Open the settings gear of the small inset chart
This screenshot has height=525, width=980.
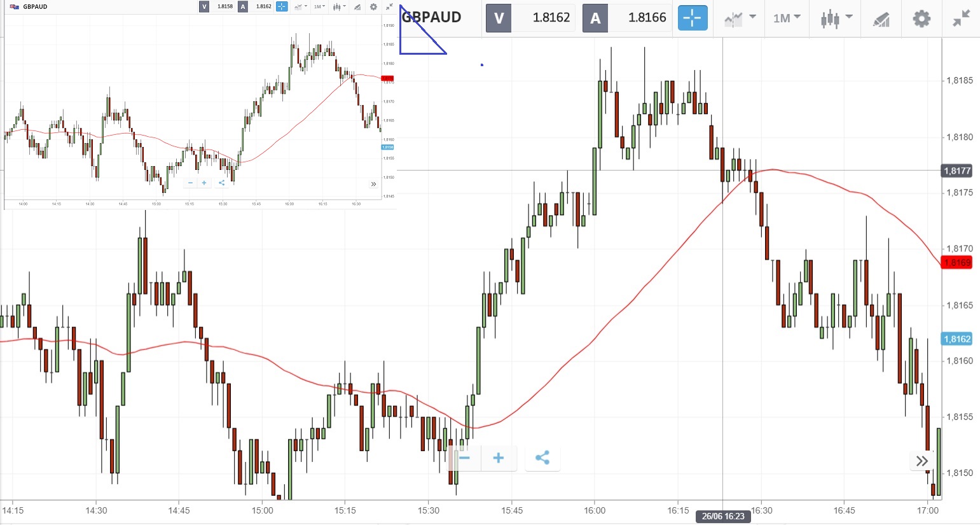[x=373, y=7]
